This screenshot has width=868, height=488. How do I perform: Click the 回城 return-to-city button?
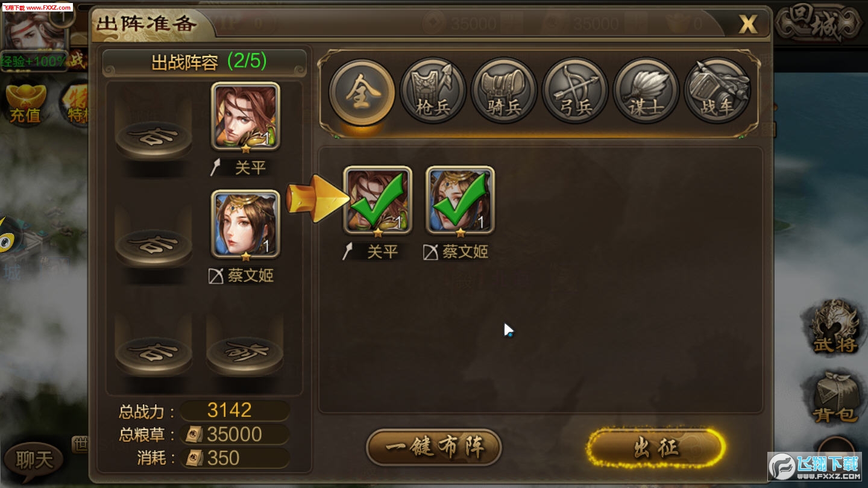tap(817, 25)
